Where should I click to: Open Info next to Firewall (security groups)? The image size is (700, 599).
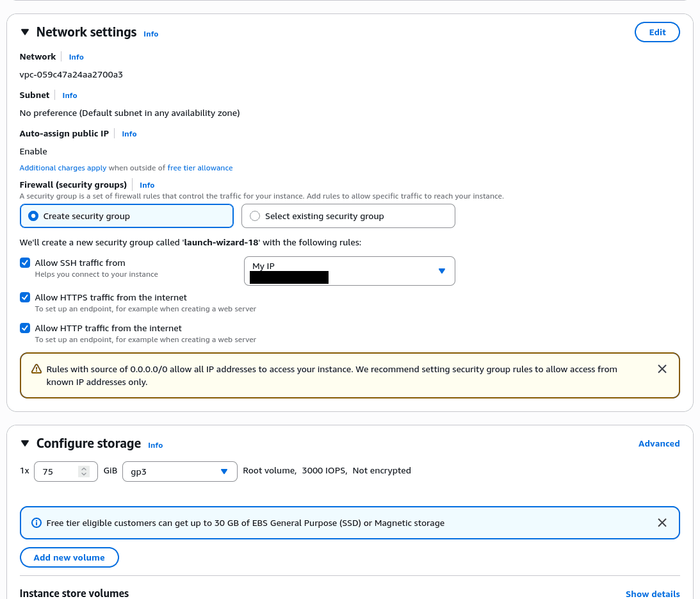click(x=147, y=185)
